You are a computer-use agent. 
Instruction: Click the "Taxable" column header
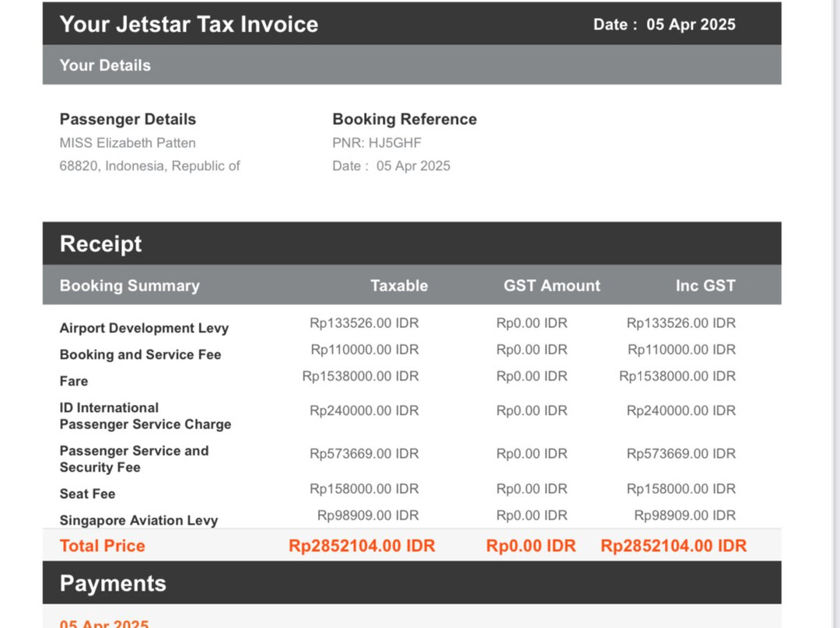(398, 285)
